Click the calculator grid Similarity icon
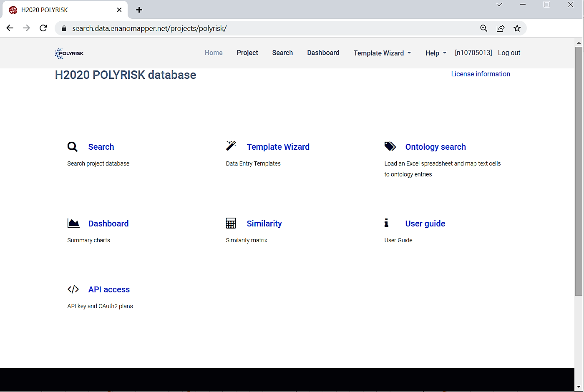The image size is (584, 392). click(231, 223)
